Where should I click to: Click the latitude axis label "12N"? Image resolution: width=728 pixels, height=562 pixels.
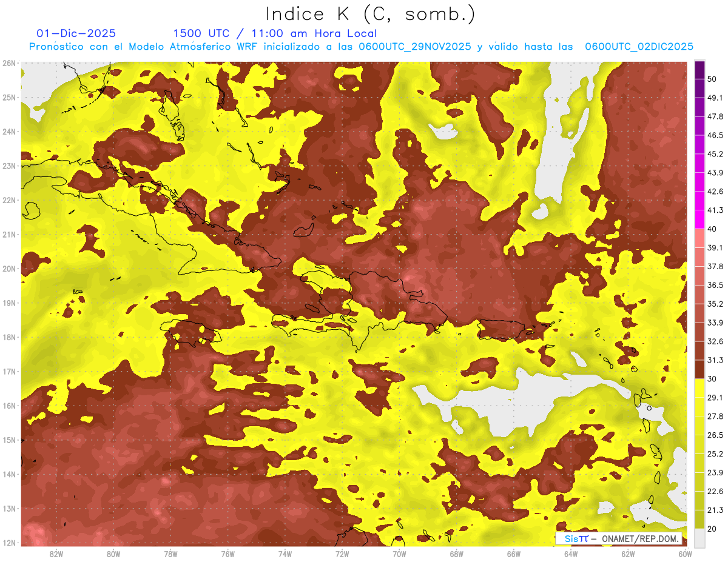[9, 543]
